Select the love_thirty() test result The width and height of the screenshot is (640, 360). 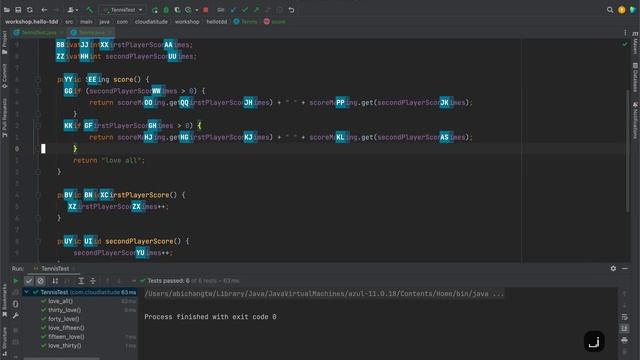(x=64, y=346)
